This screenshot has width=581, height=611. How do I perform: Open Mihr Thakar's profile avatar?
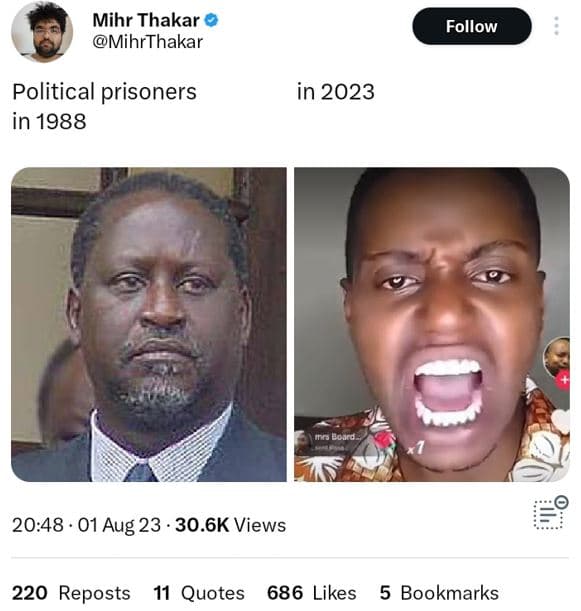(x=42, y=32)
